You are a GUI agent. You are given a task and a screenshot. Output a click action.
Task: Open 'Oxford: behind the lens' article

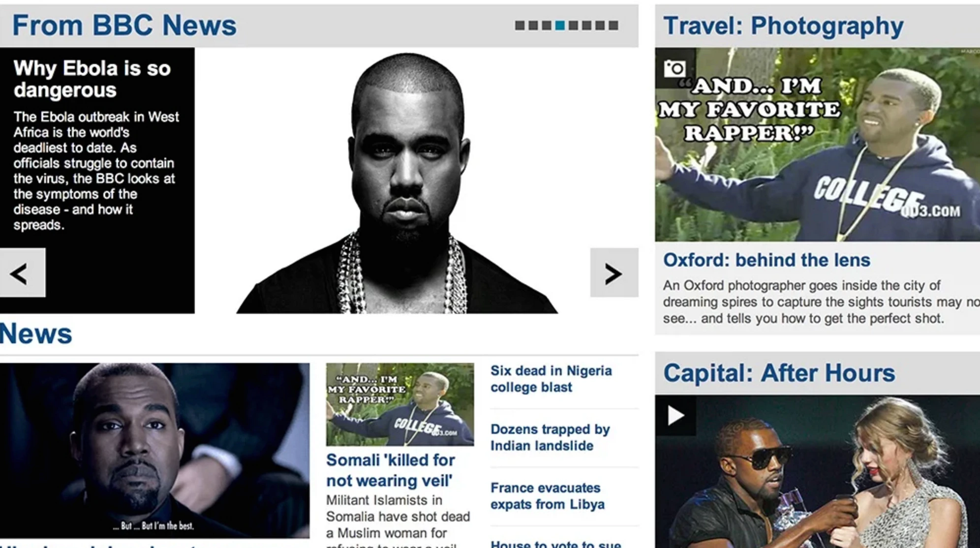tap(766, 260)
